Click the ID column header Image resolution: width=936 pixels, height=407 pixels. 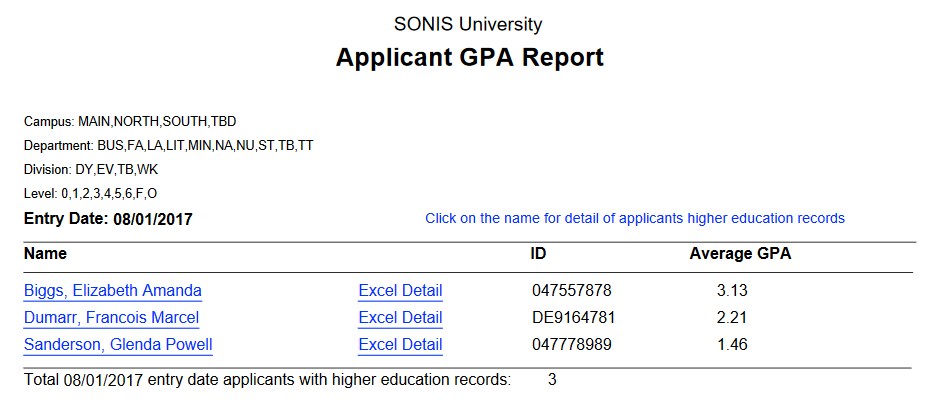[x=538, y=254]
